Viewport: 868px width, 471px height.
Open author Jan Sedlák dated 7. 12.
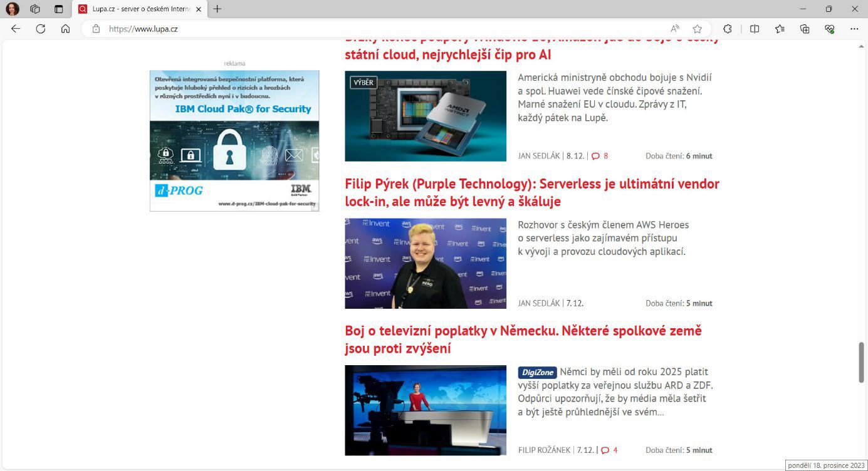[539, 303]
